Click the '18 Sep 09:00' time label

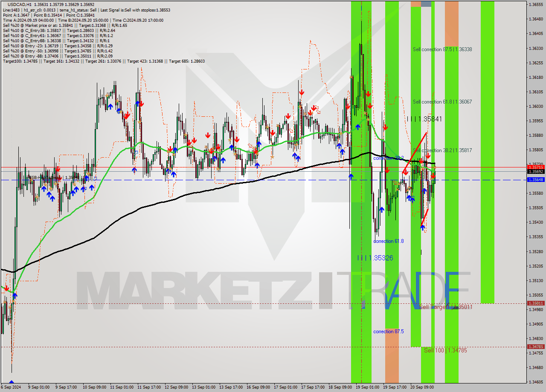(x=340, y=387)
